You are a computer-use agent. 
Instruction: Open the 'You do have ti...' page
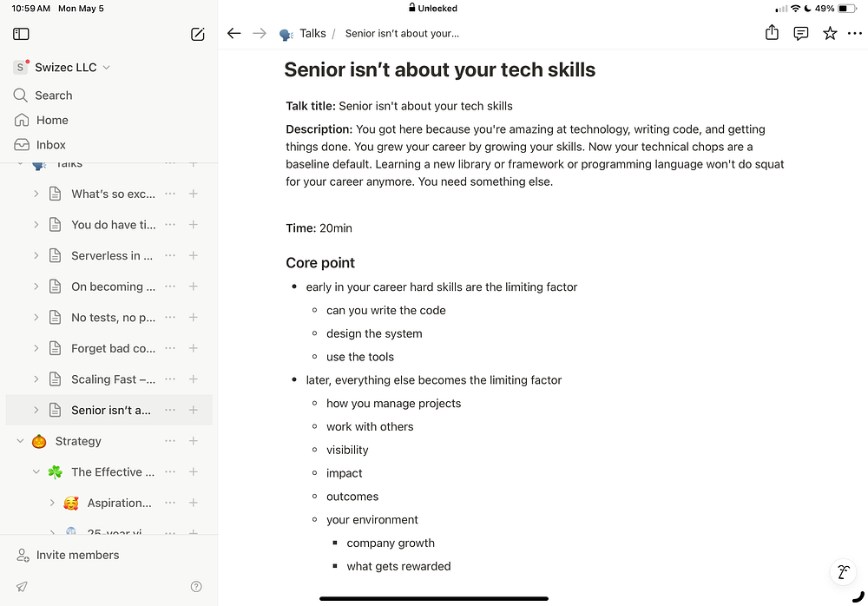114,225
